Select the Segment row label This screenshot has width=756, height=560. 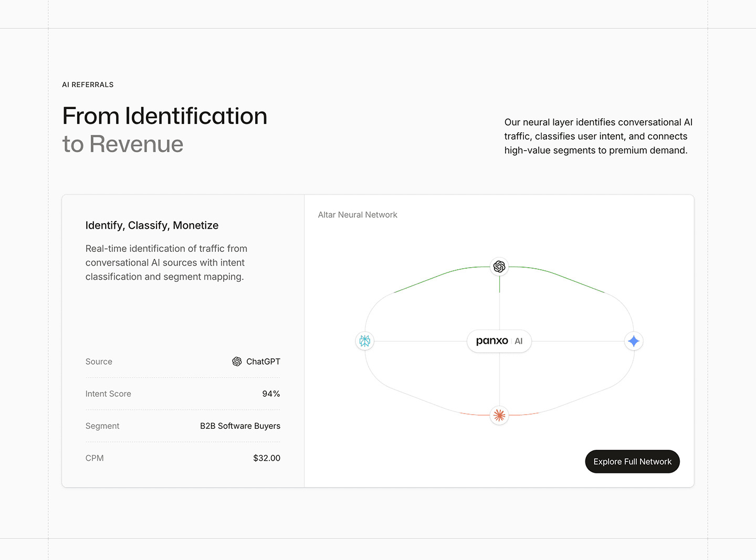click(x=102, y=426)
